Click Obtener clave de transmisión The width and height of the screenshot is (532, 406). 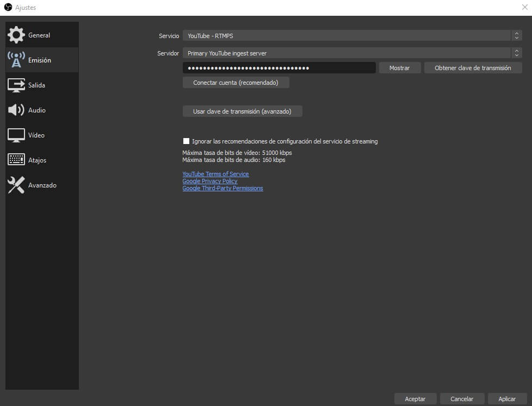[472, 67]
